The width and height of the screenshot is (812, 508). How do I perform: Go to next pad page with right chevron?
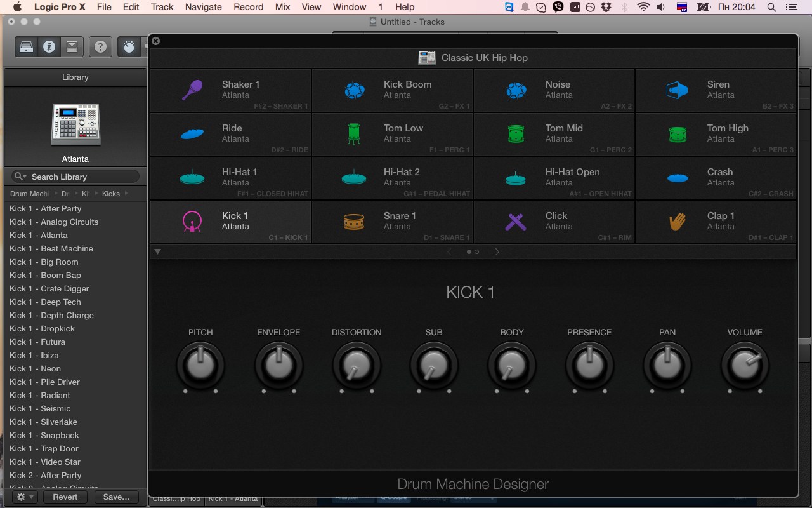coord(497,251)
